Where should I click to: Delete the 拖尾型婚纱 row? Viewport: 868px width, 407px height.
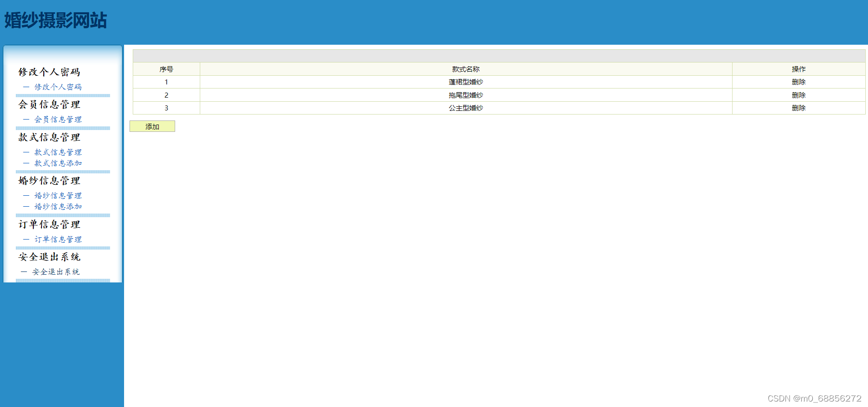tap(799, 95)
